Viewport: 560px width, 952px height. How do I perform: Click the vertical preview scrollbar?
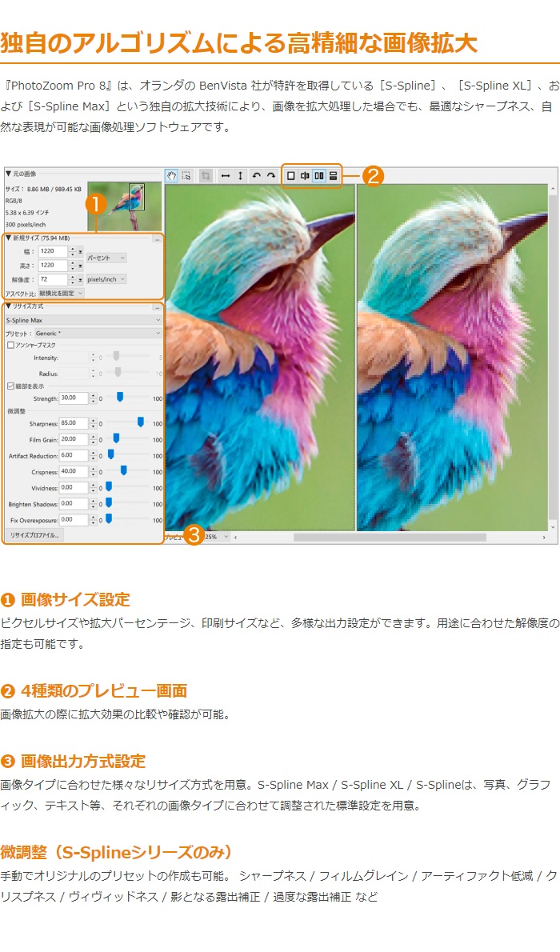pos(552,358)
